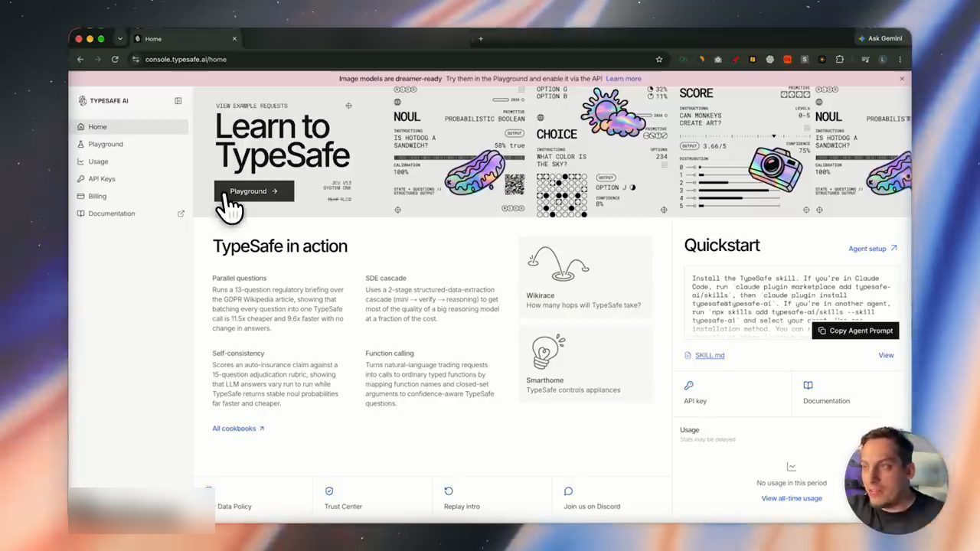980x551 pixels.
Task: Copy the agent prompt in Quickstart
Action: [x=855, y=331]
